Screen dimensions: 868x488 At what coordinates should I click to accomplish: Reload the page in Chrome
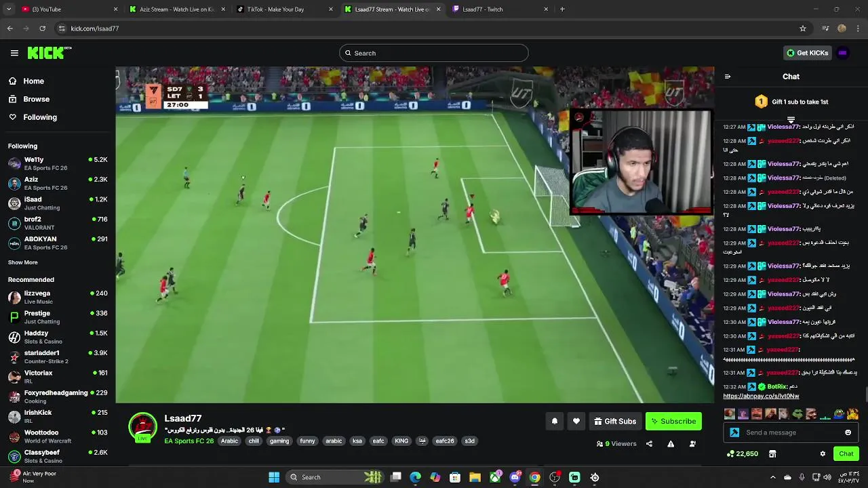(42, 28)
